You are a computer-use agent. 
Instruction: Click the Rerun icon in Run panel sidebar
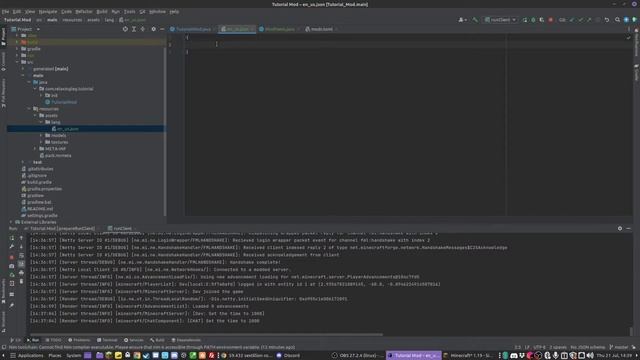coord(12,238)
